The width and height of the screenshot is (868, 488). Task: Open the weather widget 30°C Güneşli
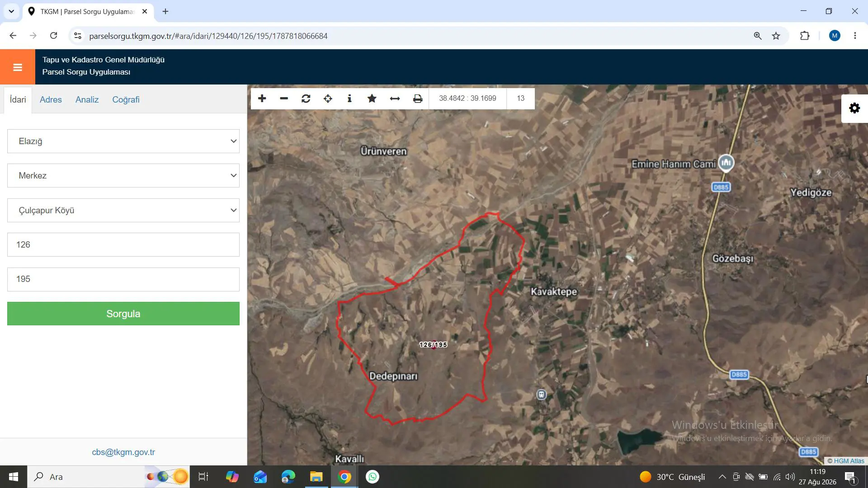coord(672,477)
